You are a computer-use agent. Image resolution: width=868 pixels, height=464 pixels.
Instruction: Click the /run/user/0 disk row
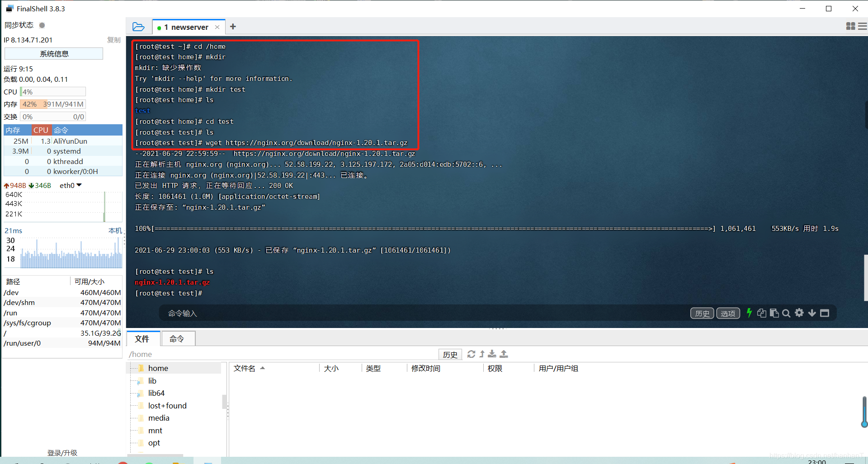tap(63, 343)
